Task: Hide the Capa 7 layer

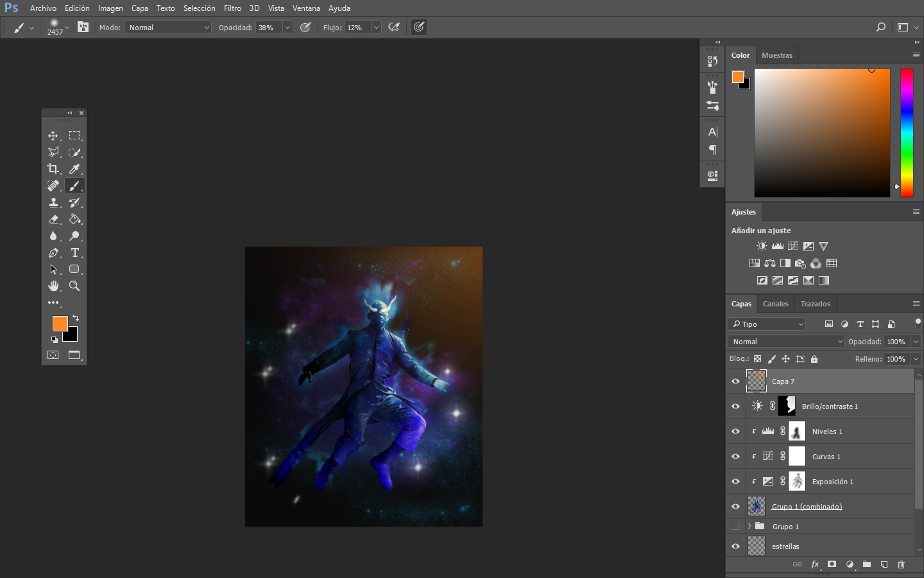Action: [735, 381]
